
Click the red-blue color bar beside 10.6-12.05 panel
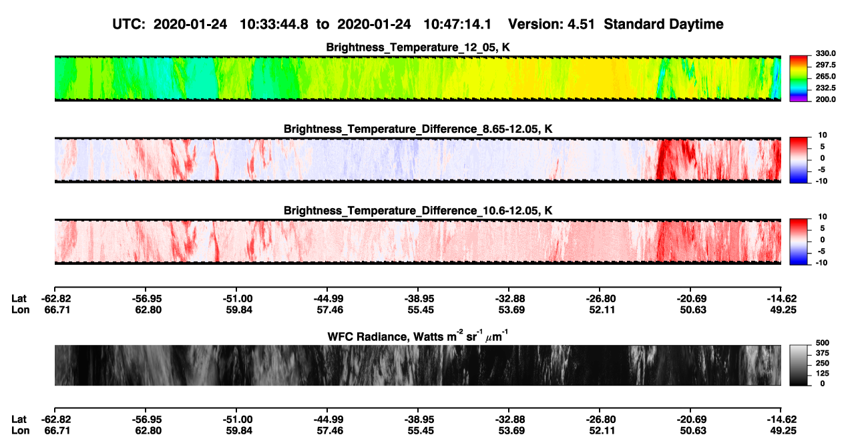point(799,242)
